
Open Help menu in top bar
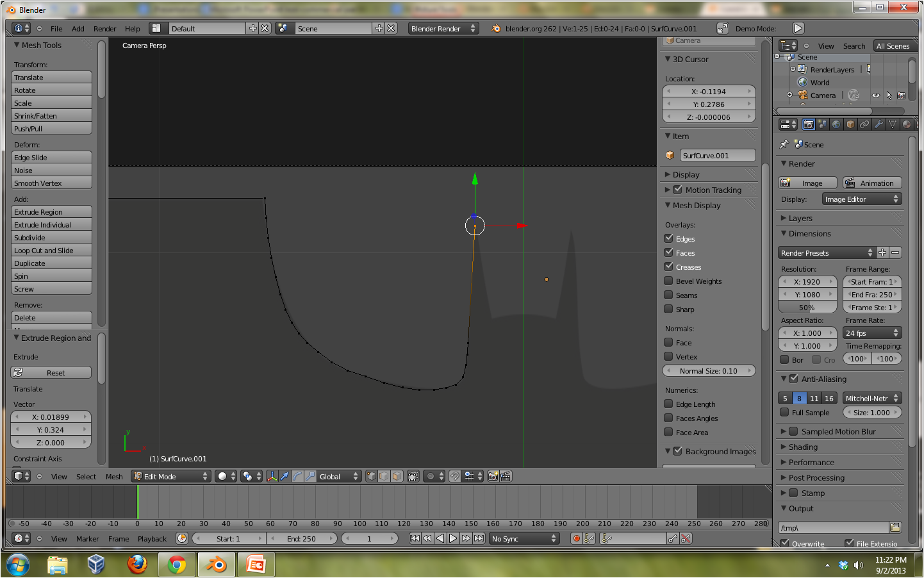132,29
